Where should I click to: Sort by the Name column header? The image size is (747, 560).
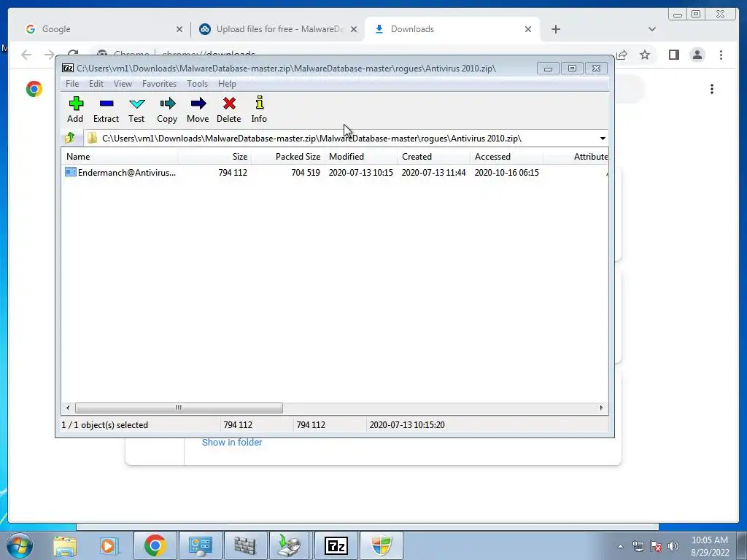pyautogui.click(x=120, y=157)
